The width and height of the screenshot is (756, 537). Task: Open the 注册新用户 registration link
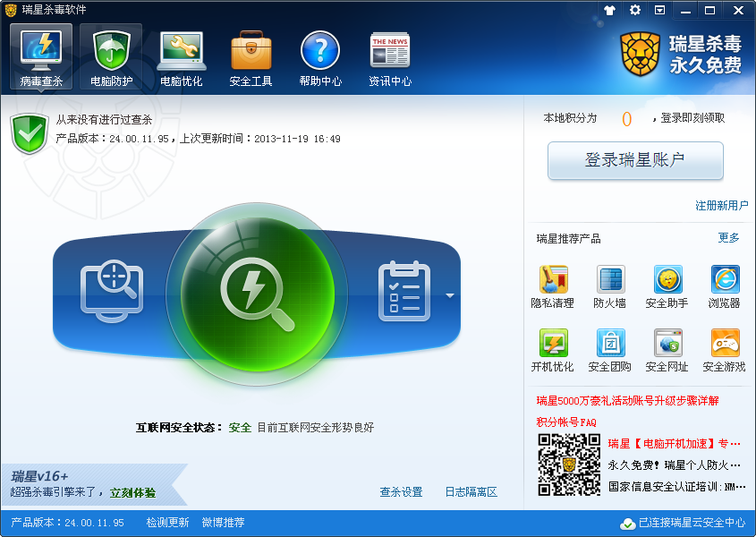pos(720,204)
